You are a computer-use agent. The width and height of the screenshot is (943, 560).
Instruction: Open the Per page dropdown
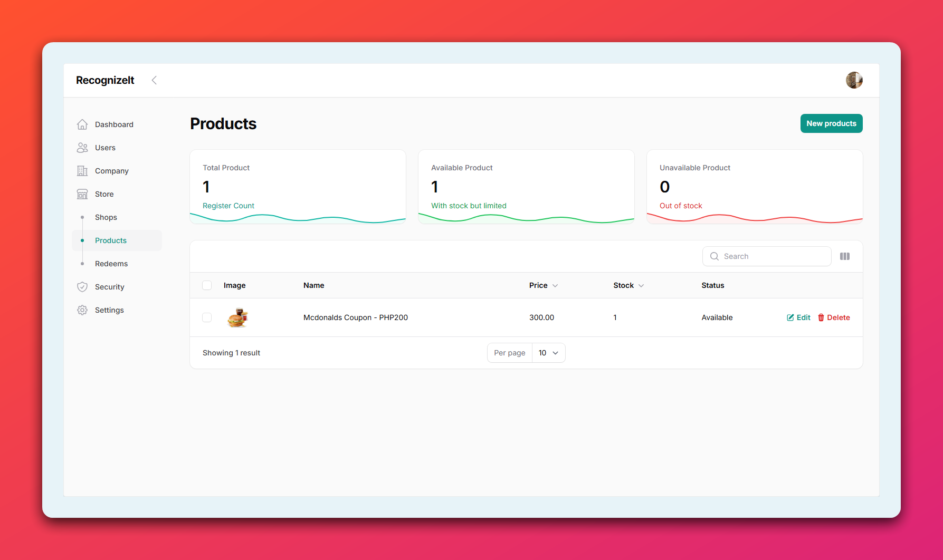click(x=548, y=353)
